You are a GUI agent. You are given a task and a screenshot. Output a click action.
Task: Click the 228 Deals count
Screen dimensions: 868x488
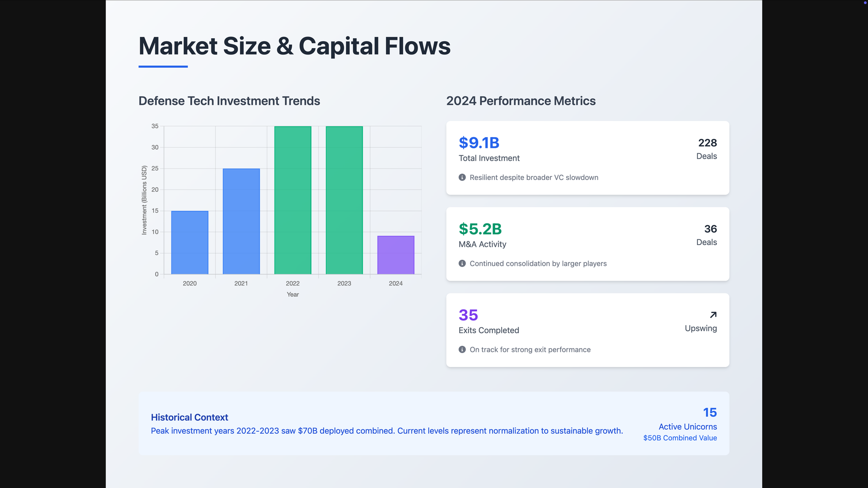tap(707, 143)
